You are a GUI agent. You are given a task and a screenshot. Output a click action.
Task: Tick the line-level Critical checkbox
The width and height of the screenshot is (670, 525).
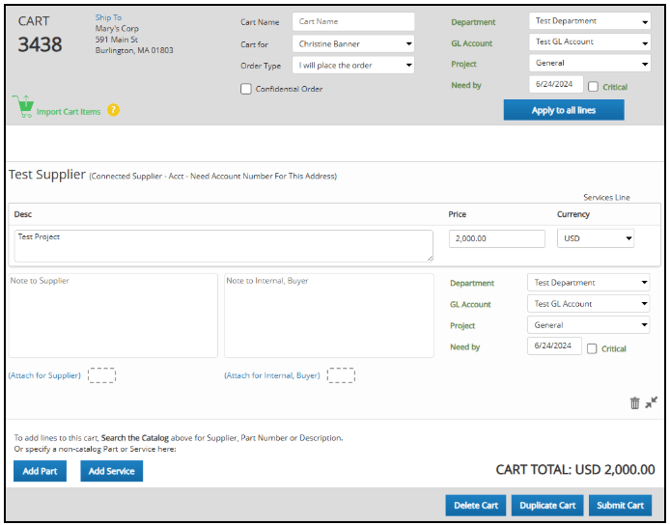coord(593,349)
